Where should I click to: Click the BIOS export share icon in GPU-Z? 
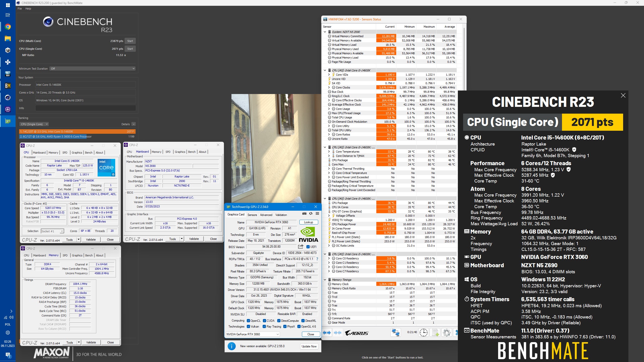[x=301, y=247]
